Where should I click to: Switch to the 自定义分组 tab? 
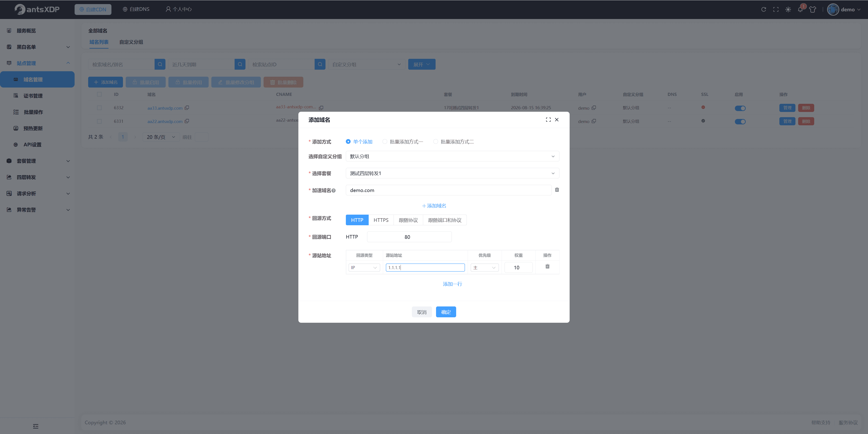[x=131, y=42]
